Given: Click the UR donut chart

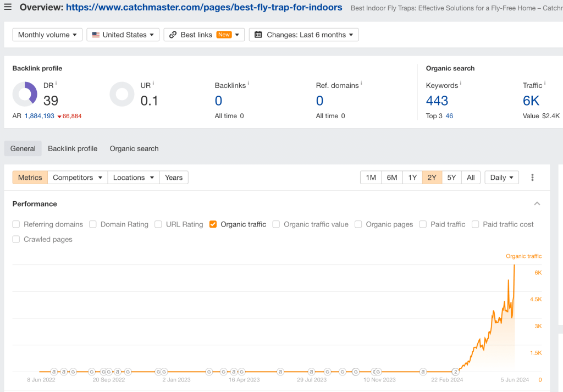Looking at the screenshot, I should pos(122,94).
